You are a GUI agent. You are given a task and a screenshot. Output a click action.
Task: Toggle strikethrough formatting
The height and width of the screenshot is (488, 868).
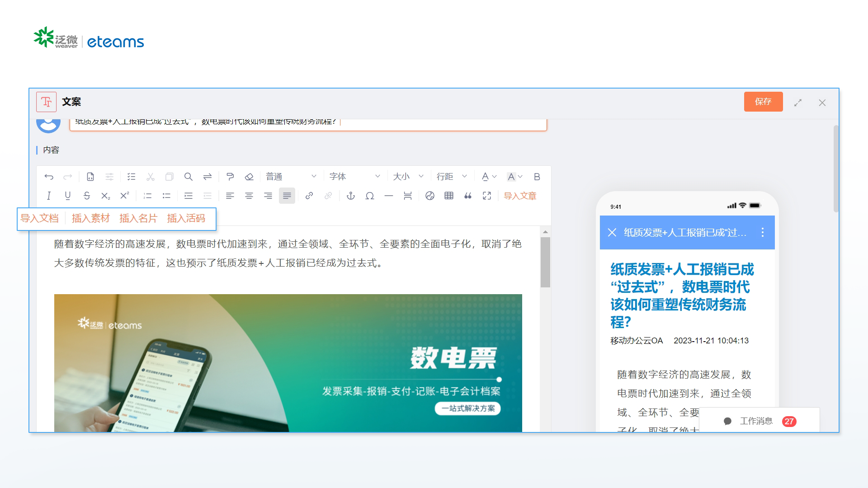coord(87,196)
